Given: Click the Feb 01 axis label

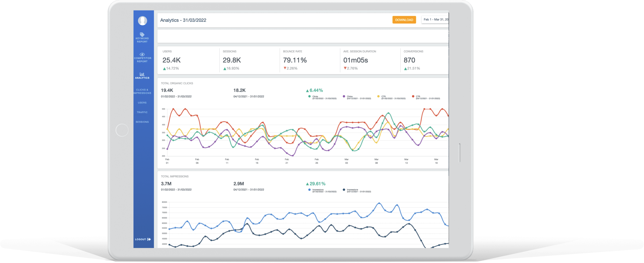Looking at the screenshot, I should click(167, 161).
